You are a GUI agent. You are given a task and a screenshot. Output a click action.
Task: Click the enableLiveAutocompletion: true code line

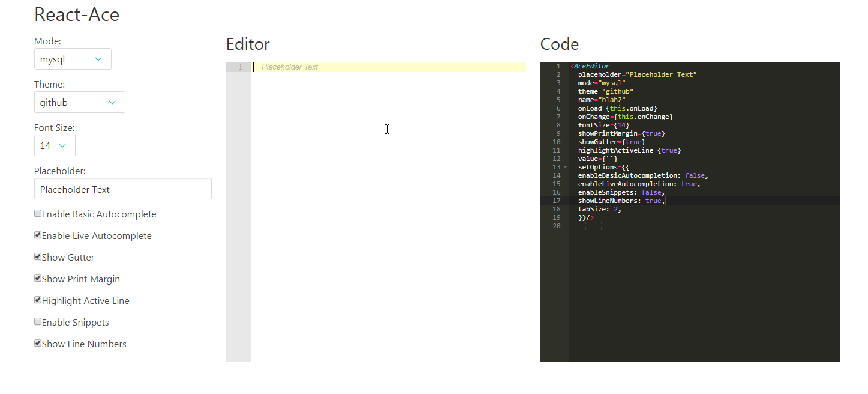(x=639, y=184)
